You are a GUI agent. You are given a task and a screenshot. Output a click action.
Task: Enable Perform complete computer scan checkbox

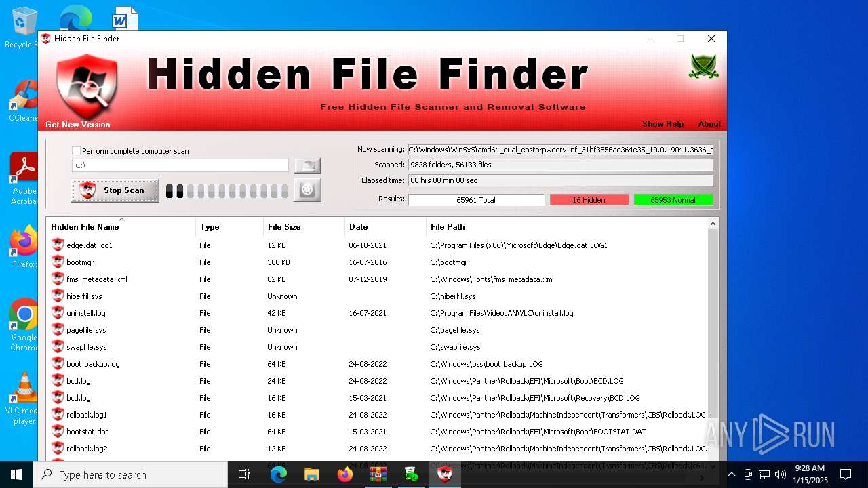[76, 151]
